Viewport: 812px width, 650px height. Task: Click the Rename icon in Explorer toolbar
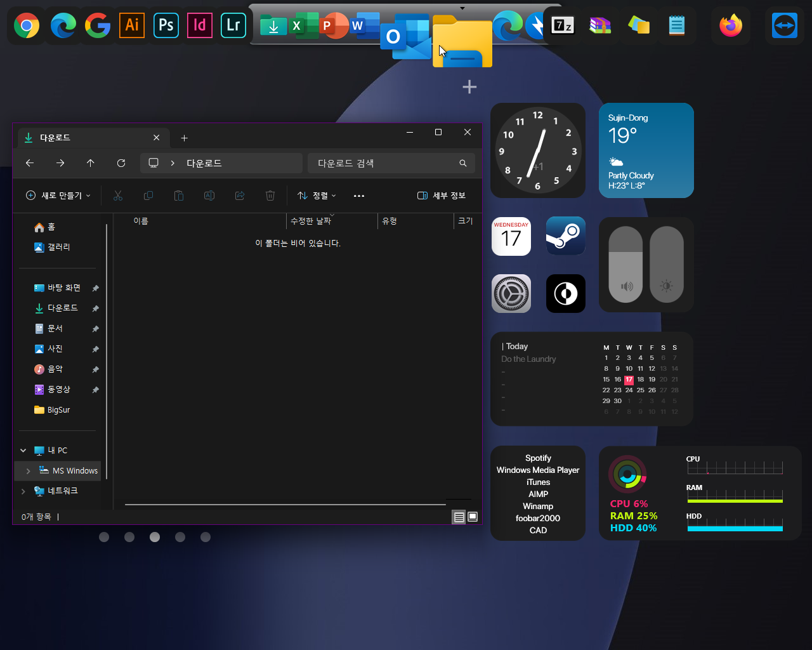[x=209, y=196]
